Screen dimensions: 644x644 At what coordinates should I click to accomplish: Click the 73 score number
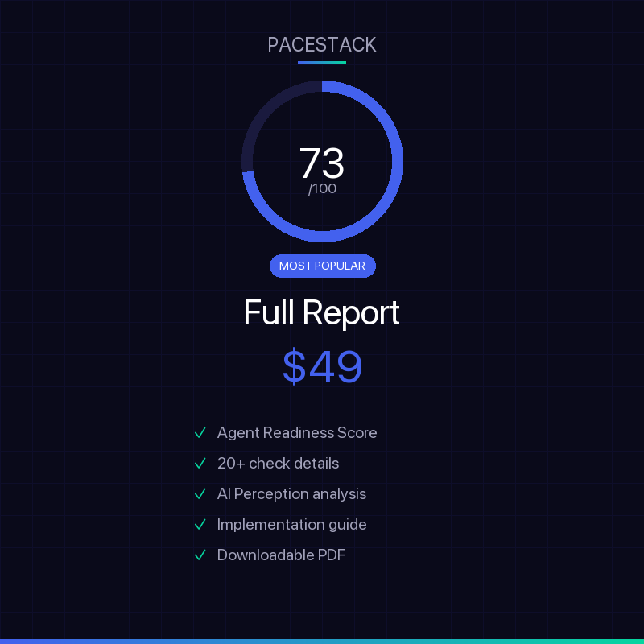coord(321,163)
